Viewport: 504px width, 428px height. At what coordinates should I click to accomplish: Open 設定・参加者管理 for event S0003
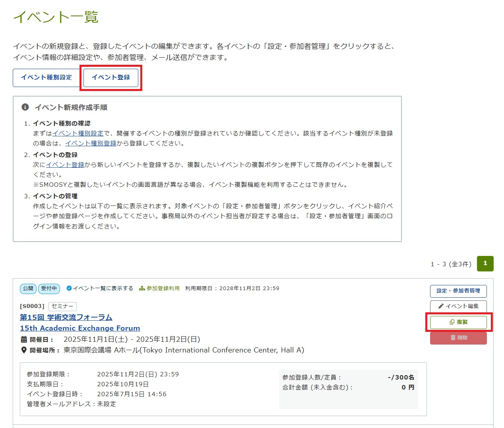click(x=458, y=291)
